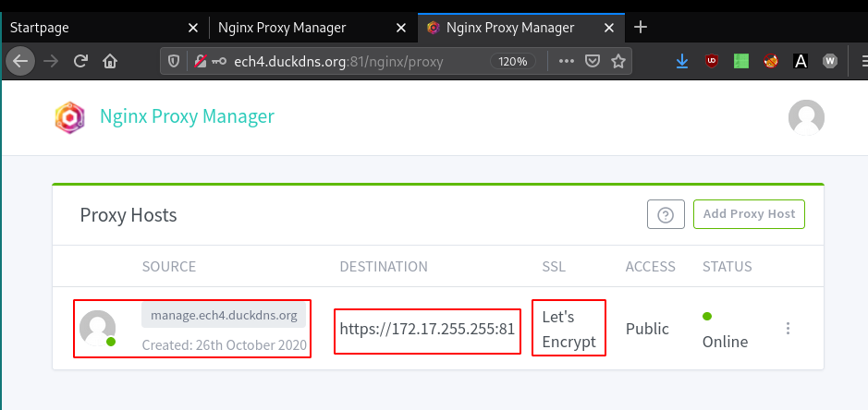Image resolution: width=868 pixels, height=410 pixels.
Task: Reset the 120% zoom level indicator
Action: pyautogui.click(x=511, y=62)
